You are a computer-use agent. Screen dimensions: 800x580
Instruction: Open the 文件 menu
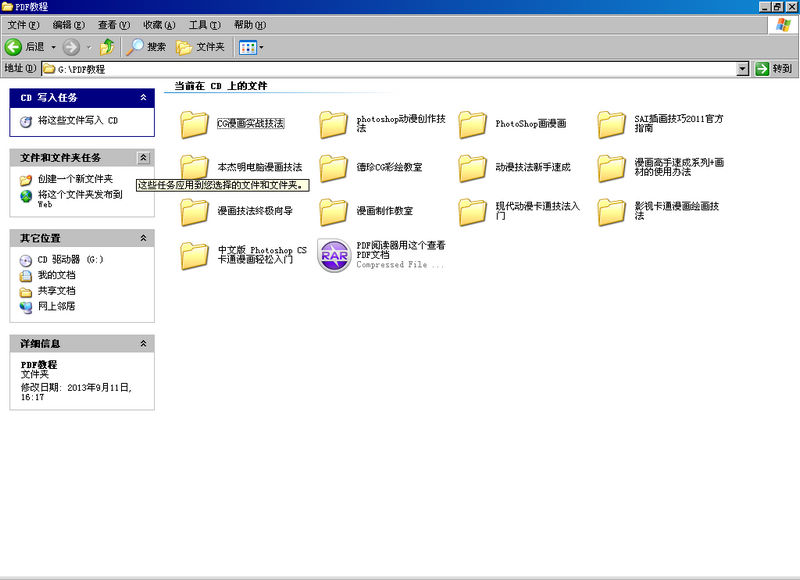pos(23,25)
